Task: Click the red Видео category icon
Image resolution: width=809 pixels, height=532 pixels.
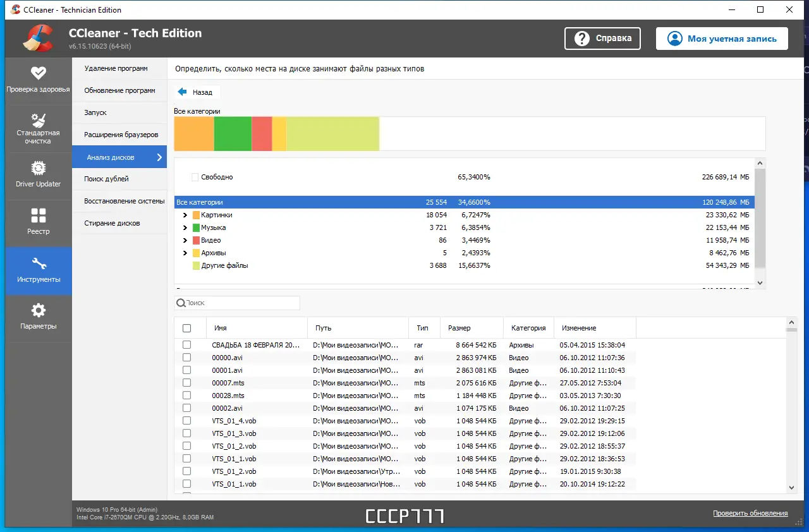Action: point(196,240)
